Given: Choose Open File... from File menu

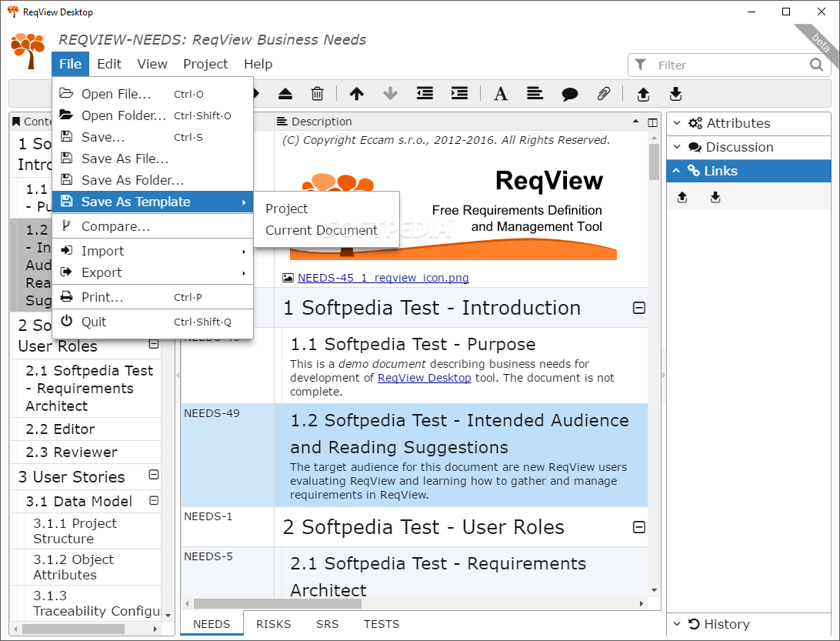Looking at the screenshot, I should tap(152, 94).
